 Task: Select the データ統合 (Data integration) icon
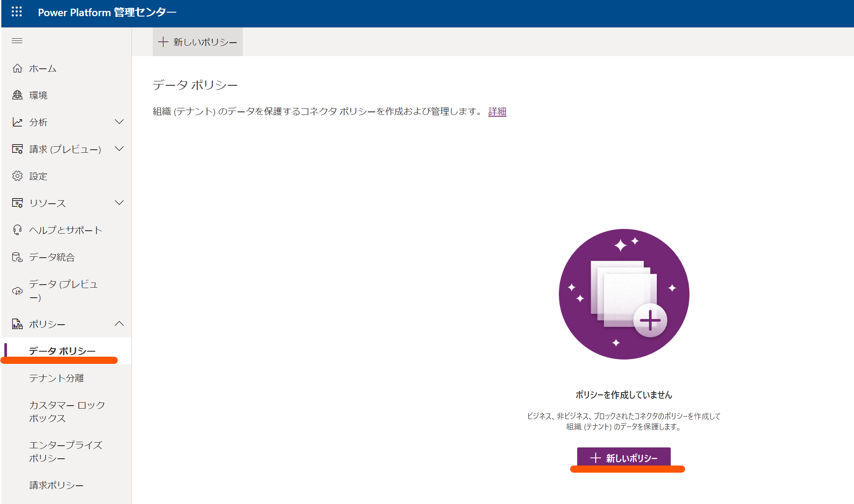pyautogui.click(x=17, y=257)
